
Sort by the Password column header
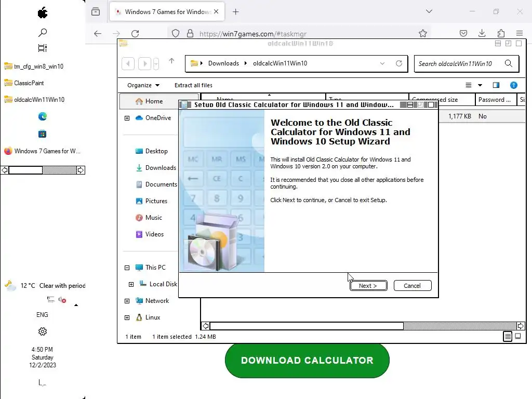pos(496,100)
